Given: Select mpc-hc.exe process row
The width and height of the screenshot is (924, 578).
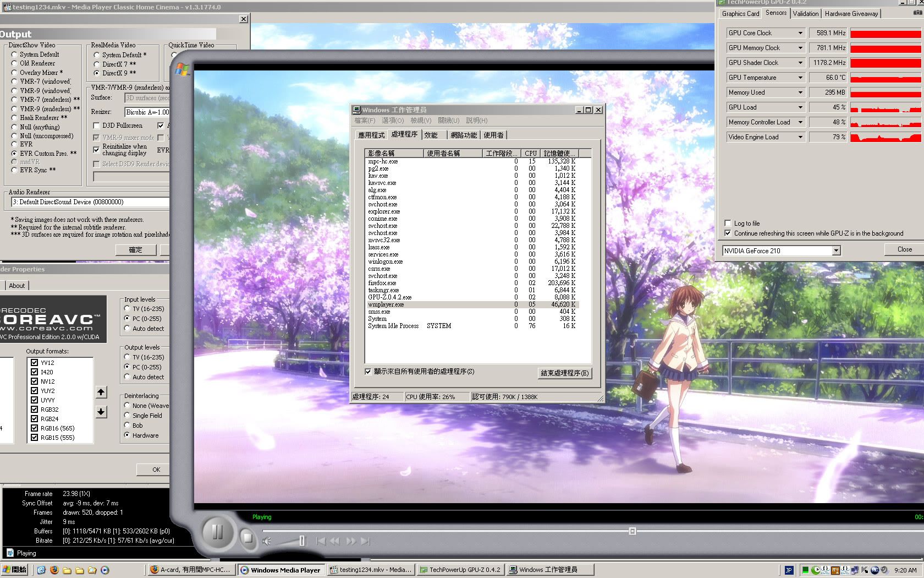Looking at the screenshot, I should 472,161.
